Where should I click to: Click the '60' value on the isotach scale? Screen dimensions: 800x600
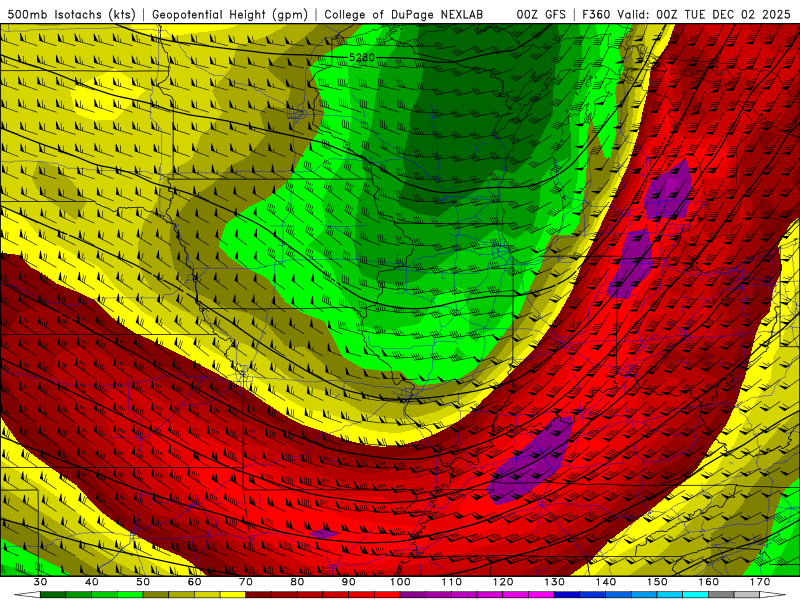pyautogui.click(x=194, y=582)
